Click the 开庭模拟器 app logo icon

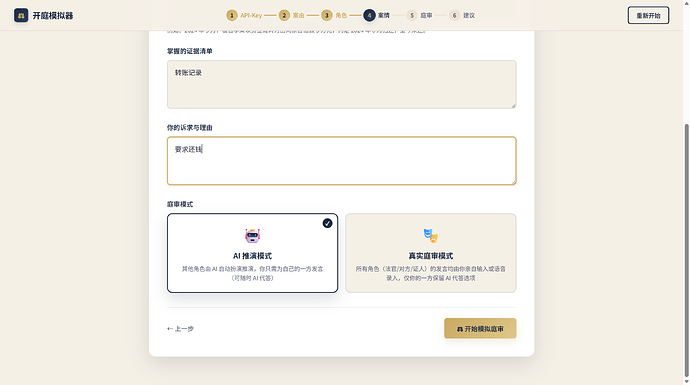(21, 15)
